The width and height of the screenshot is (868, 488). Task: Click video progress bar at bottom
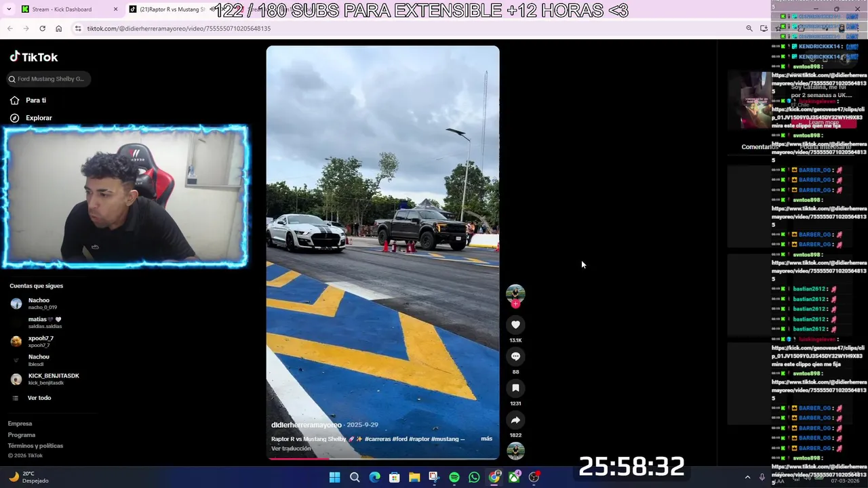(x=382, y=459)
